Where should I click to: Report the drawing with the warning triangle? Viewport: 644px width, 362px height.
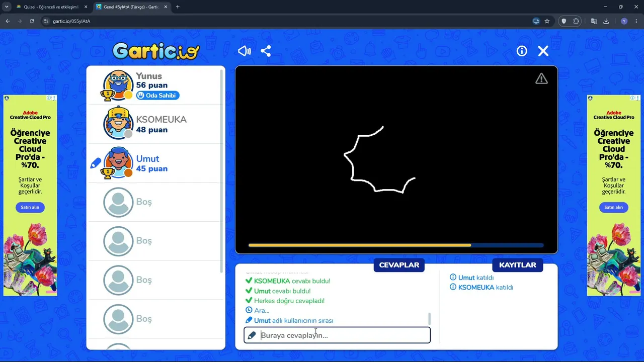click(541, 78)
